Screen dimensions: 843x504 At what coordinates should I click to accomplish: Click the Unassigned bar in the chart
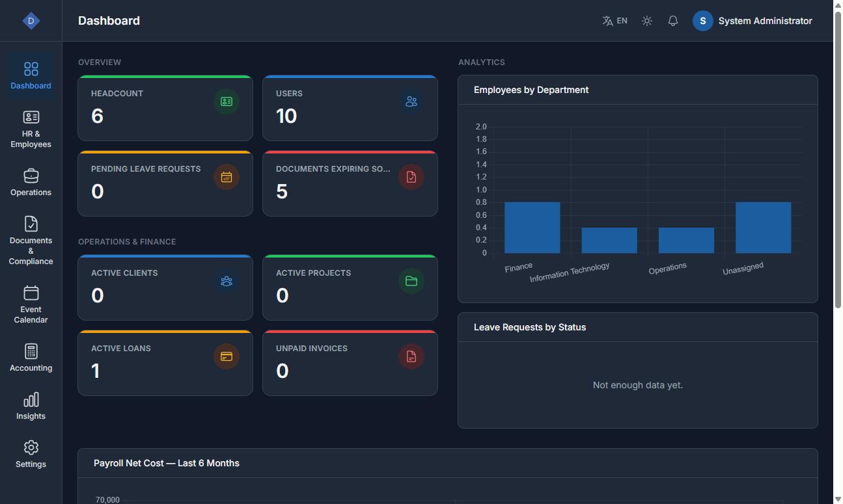coord(764,228)
